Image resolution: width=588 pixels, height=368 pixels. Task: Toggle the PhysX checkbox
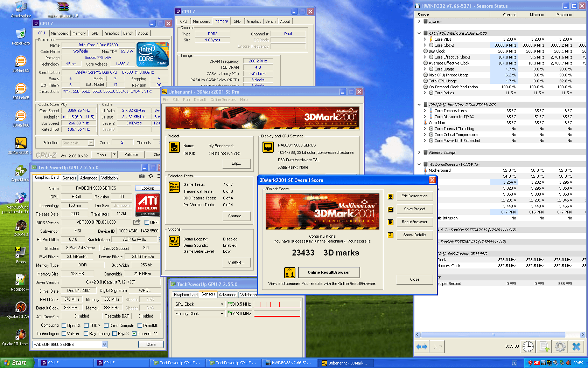point(114,334)
